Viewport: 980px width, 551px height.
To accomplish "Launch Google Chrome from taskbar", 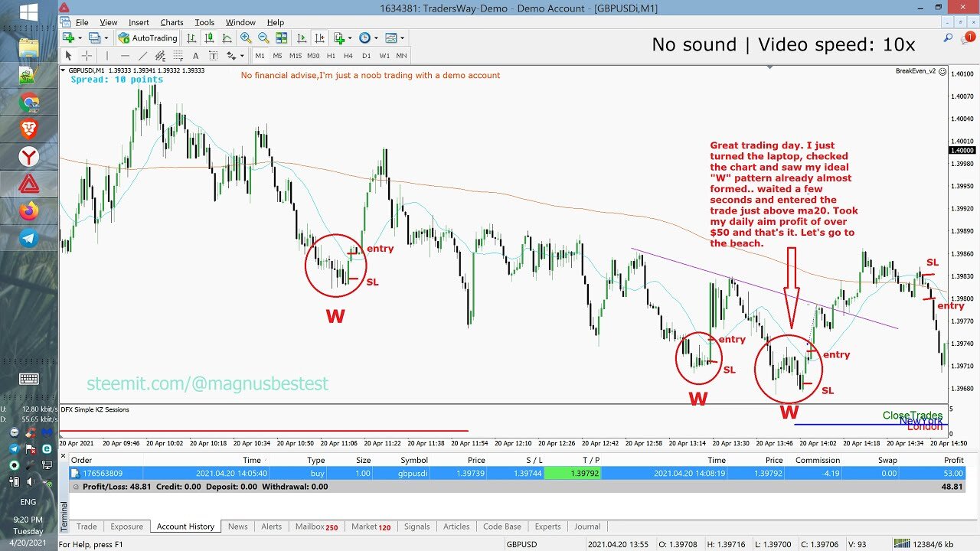I will [x=29, y=102].
